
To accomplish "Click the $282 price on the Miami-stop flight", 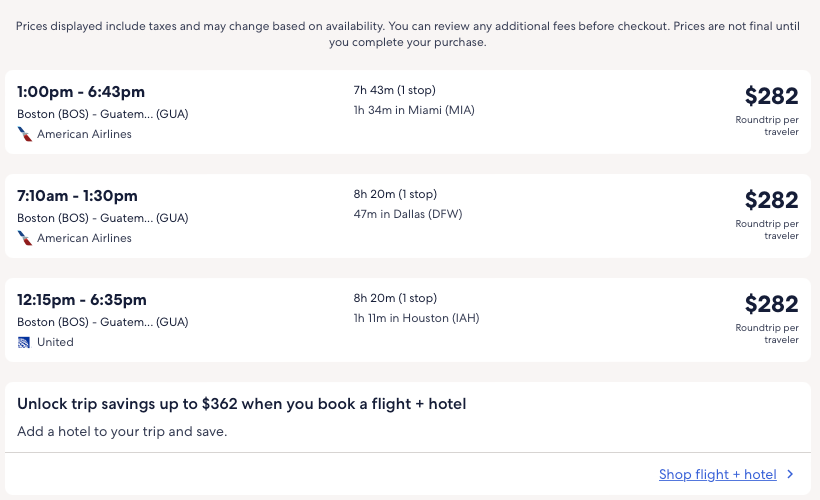I will click(771, 96).
